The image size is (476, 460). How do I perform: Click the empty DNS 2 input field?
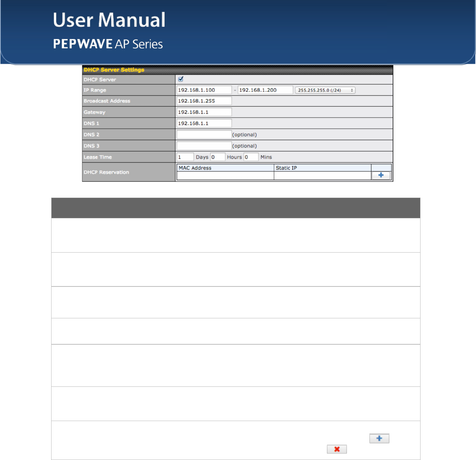click(204, 135)
